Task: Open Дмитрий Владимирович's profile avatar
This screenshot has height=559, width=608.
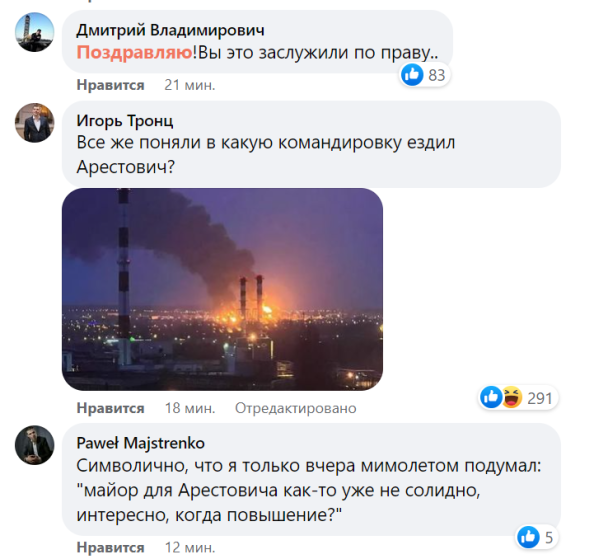Action: pos(34,31)
